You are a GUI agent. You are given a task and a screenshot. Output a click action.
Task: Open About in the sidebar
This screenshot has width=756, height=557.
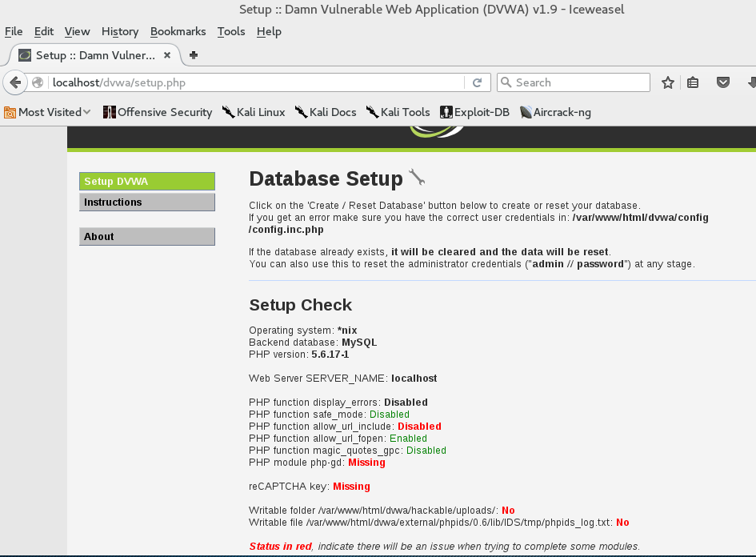(147, 236)
